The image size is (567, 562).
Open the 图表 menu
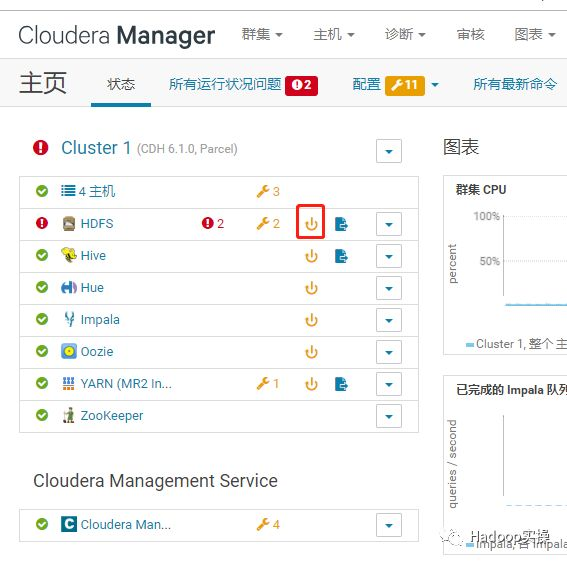(x=535, y=34)
